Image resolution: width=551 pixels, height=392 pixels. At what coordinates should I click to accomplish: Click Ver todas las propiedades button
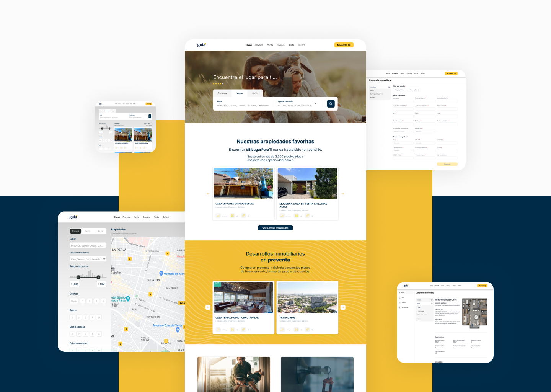click(275, 228)
